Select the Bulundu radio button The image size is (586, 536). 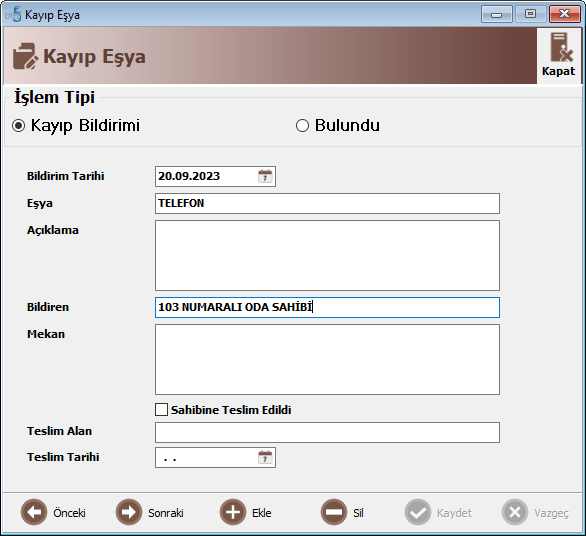[x=302, y=126]
